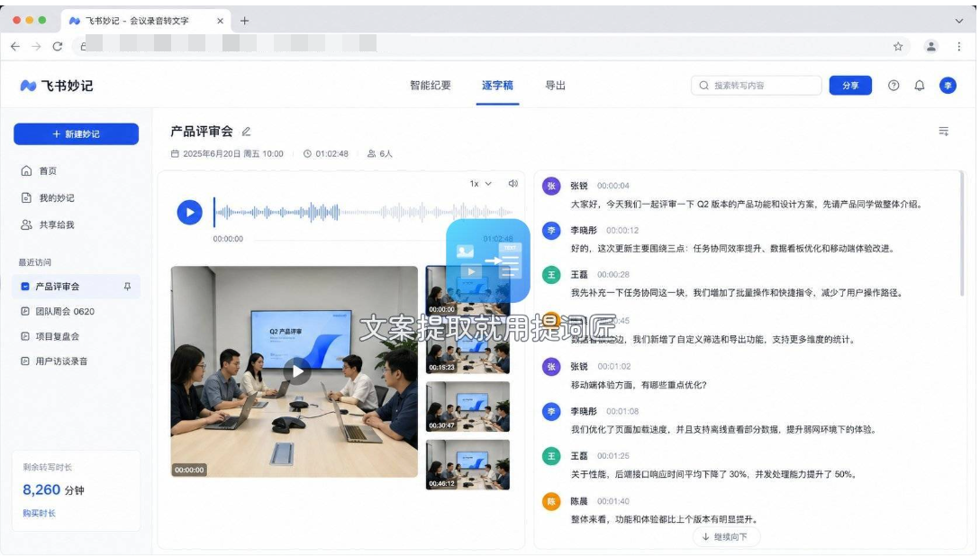Viewport: 980px width, 558px height.
Task: Click the 搜索转写内容 search field
Action: (756, 86)
